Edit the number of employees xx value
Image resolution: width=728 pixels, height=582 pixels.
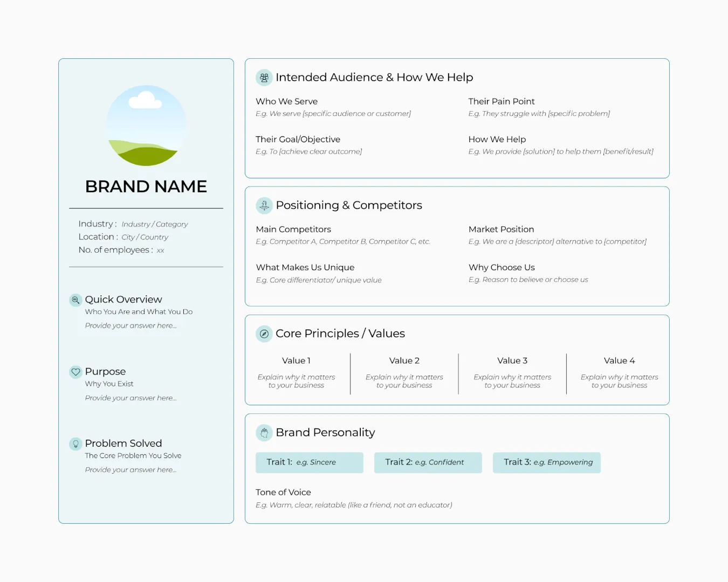pyautogui.click(x=161, y=251)
